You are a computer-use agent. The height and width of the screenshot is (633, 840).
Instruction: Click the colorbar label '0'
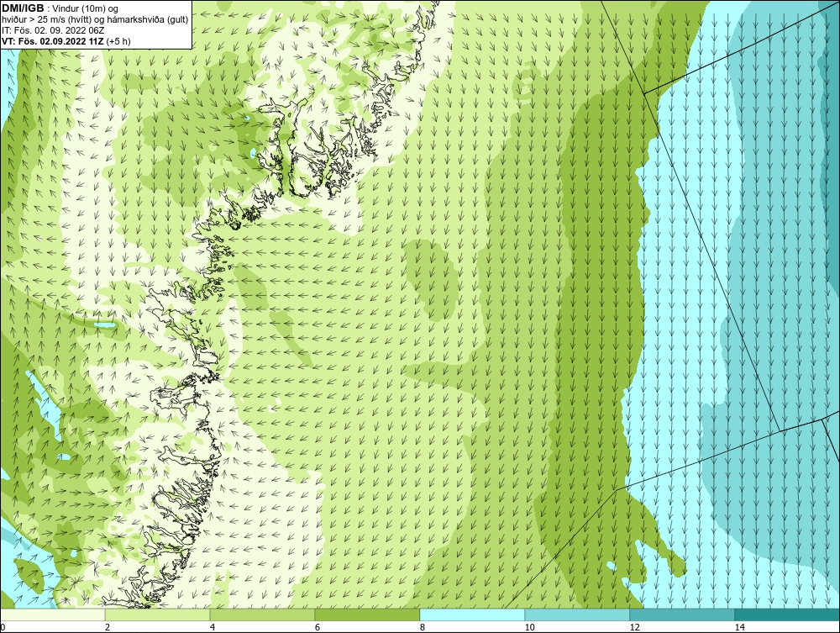(3, 627)
